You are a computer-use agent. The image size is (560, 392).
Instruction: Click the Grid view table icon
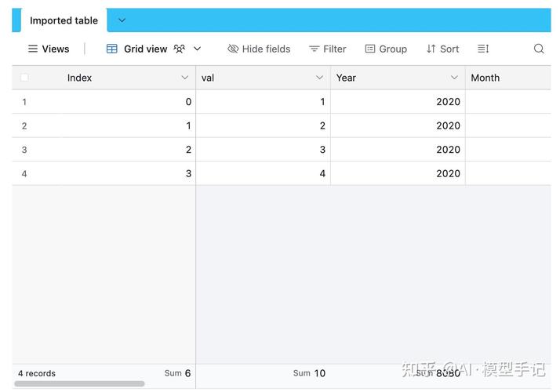(x=112, y=49)
